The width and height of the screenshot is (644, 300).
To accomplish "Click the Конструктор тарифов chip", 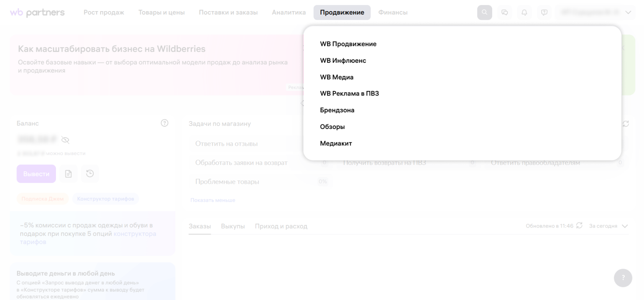I will [105, 199].
